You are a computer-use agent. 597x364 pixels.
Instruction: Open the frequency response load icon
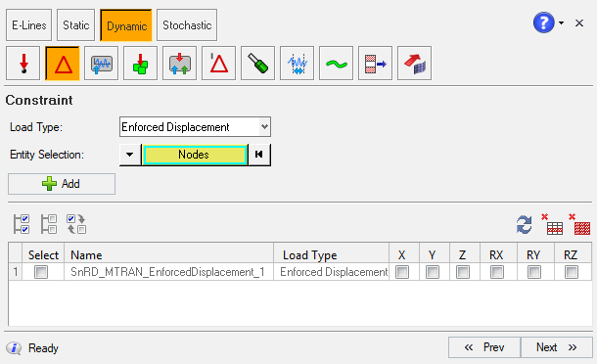point(101,64)
